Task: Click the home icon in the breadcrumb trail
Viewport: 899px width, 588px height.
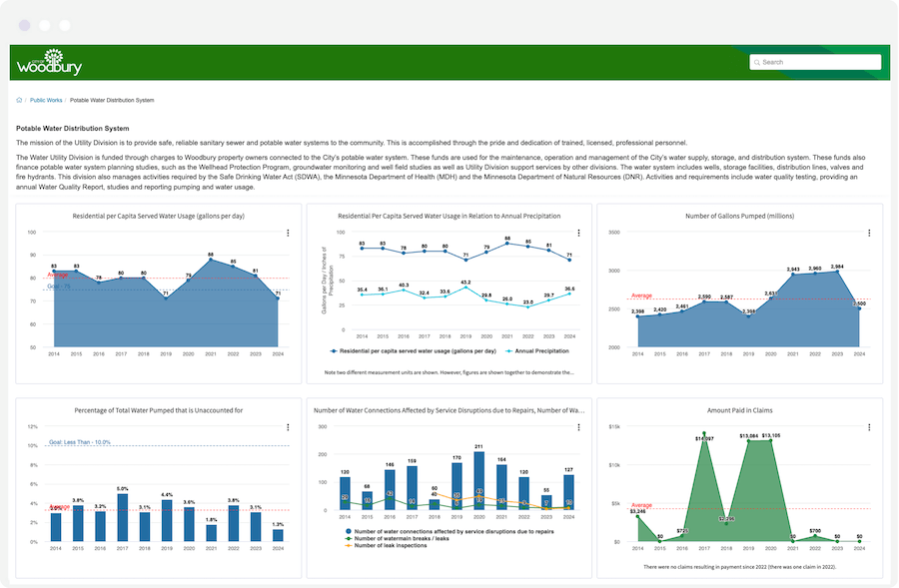Action: (x=19, y=100)
